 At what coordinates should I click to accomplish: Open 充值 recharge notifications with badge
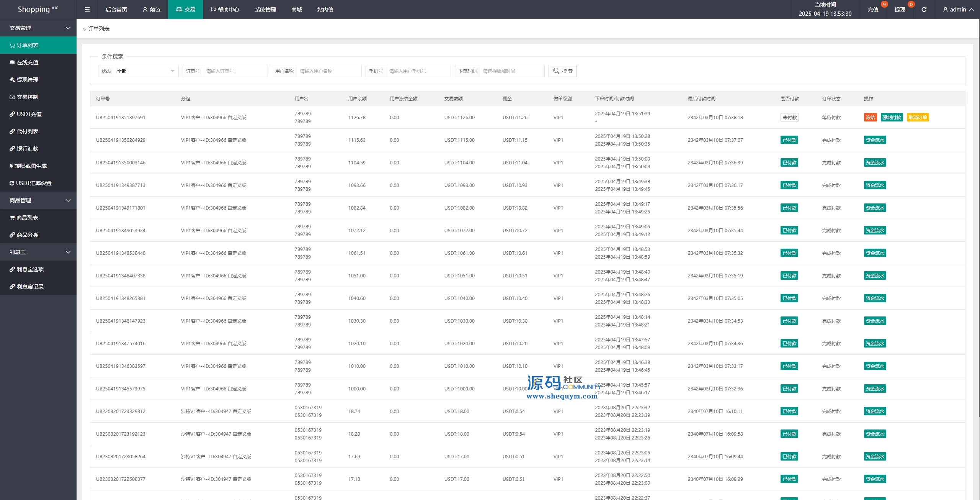tap(873, 10)
